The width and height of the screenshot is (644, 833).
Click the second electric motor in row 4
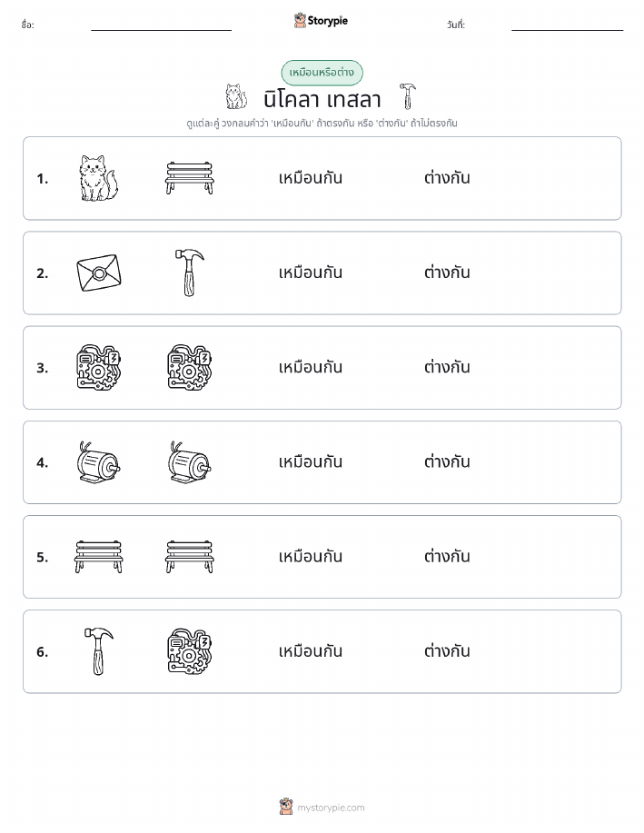190,462
